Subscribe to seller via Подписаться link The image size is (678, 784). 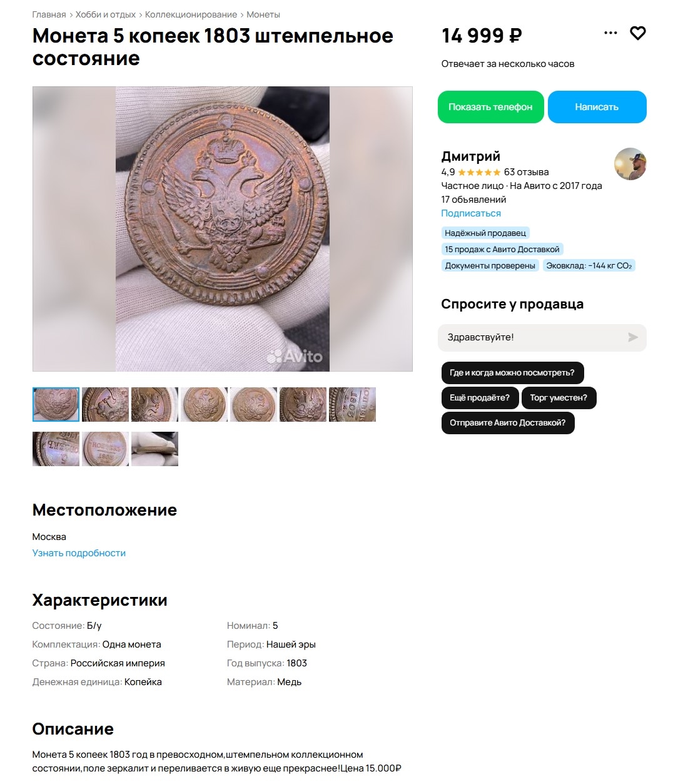click(x=471, y=213)
